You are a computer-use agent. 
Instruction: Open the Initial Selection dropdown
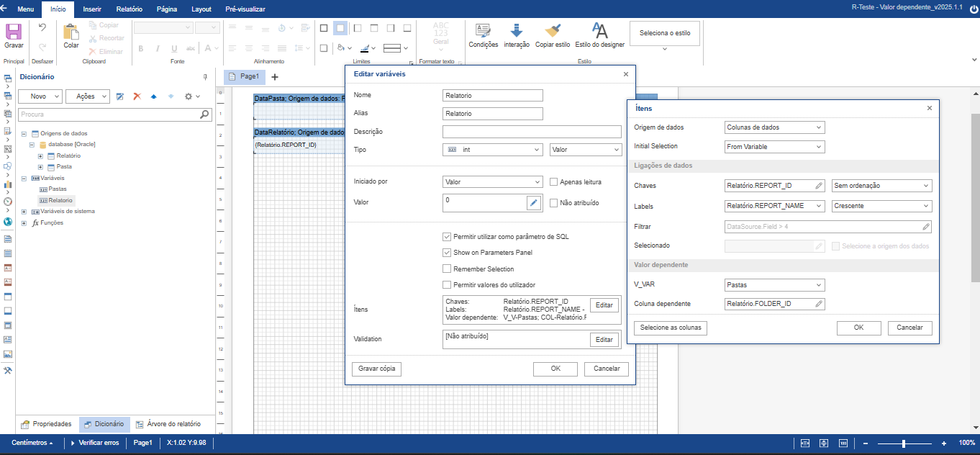774,147
